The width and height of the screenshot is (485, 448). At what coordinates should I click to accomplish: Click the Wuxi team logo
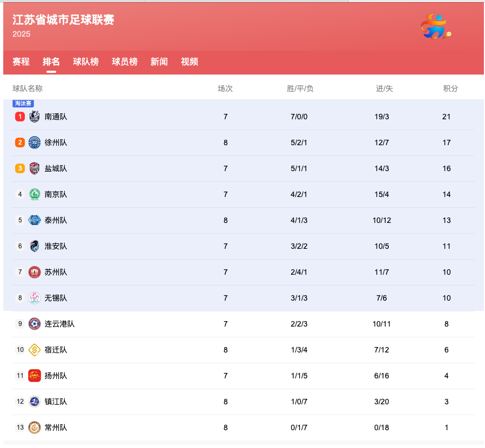pyautogui.click(x=35, y=298)
